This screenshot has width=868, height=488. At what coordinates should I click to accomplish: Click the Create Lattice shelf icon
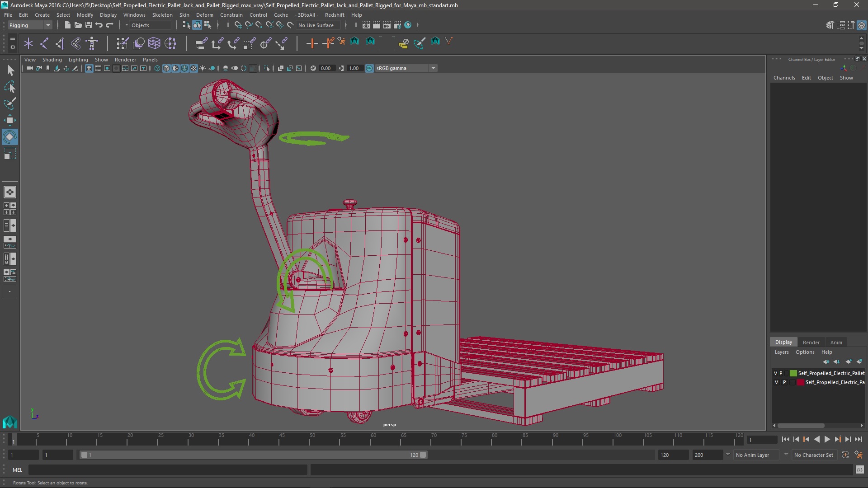tap(154, 43)
